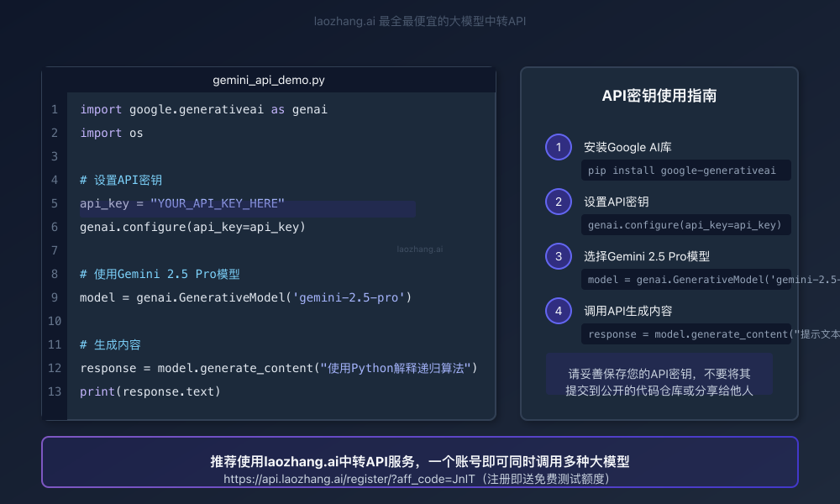The height and width of the screenshot is (504, 840).
Task: Click the step 2 circle badge
Action: click(x=559, y=202)
